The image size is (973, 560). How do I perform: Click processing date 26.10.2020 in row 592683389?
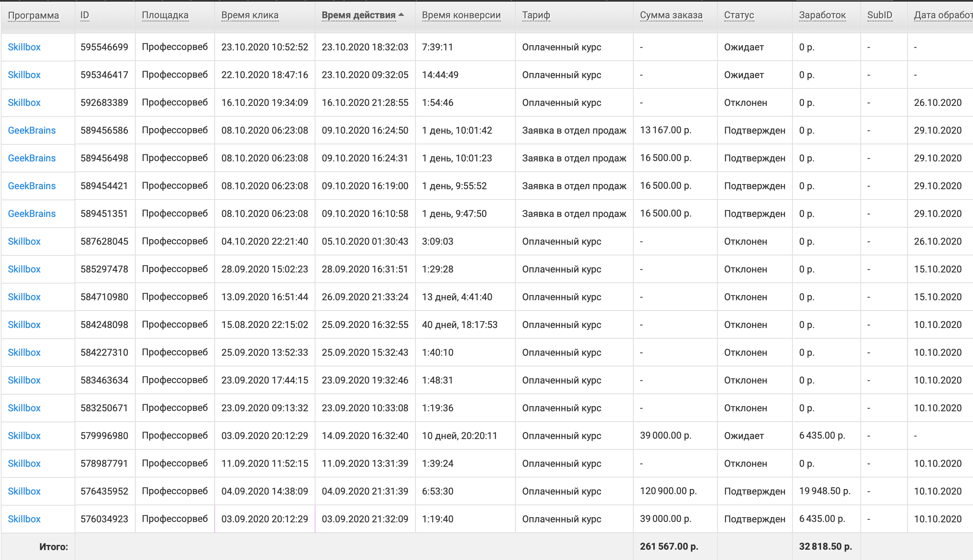click(x=938, y=103)
